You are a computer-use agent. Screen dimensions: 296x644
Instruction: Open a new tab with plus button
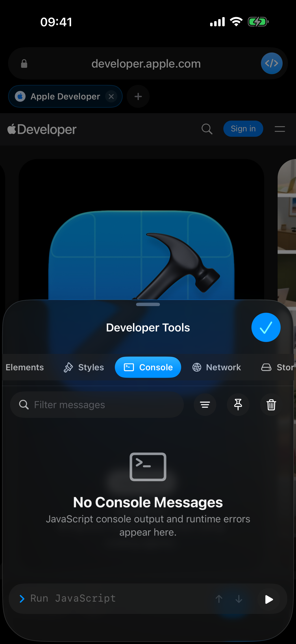coord(138,97)
